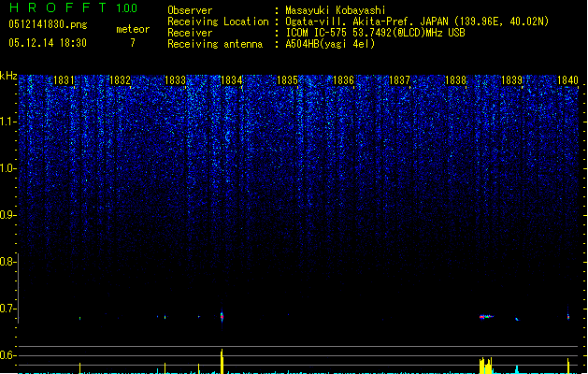This screenshot has width=588, height=374.
Task: Click the 0.7 frequency axis label
Action: click(7, 309)
